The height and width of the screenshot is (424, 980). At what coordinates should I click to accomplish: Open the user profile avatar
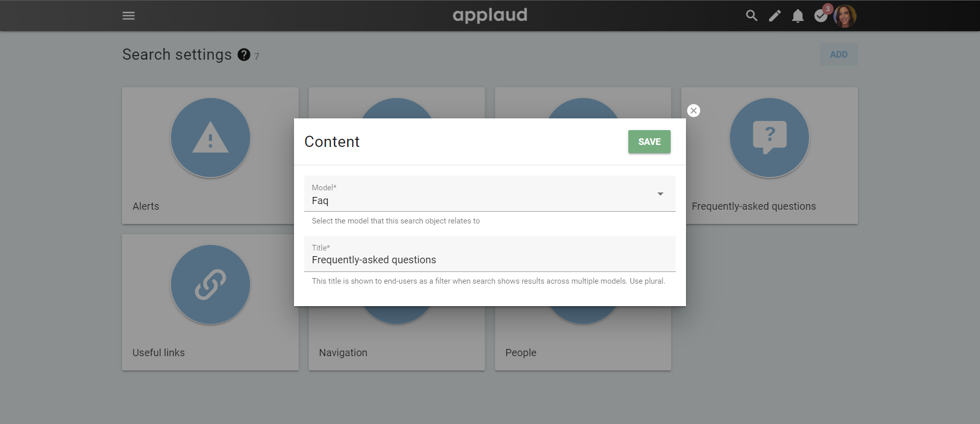pyautogui.click(x=845, y=16)
